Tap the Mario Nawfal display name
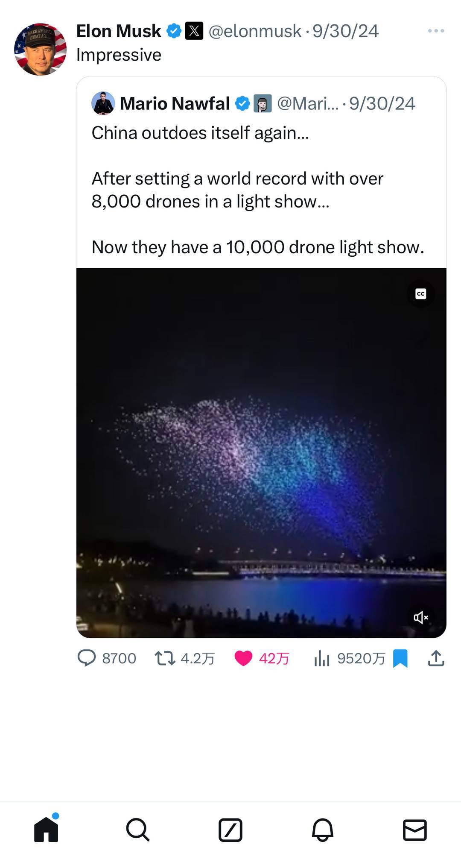 point(175,103)
